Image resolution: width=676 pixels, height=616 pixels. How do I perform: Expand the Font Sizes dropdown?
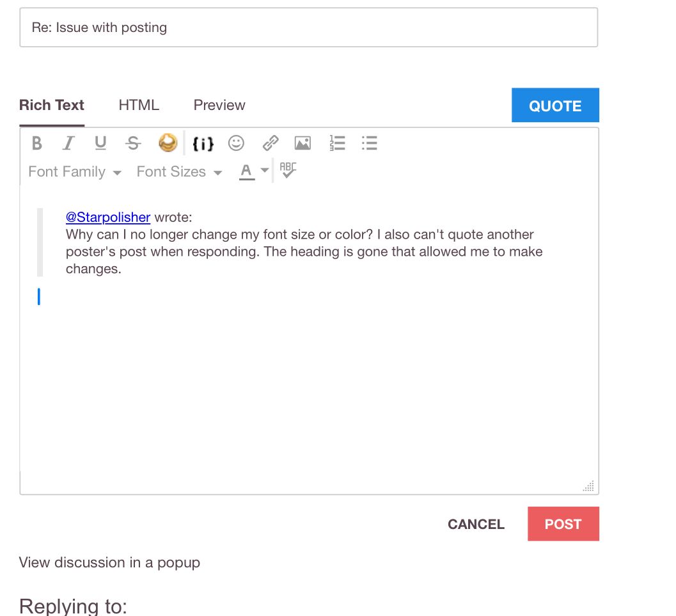point(179,172)
